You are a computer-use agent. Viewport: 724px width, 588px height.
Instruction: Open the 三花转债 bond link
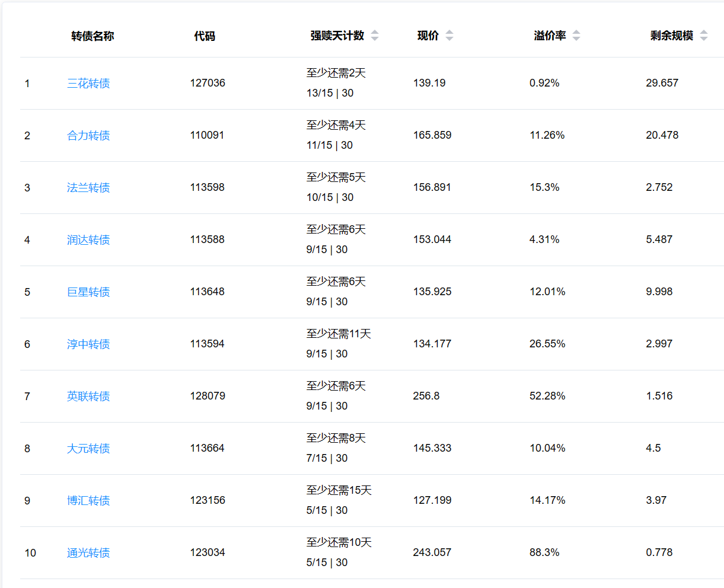click(88, 84)
